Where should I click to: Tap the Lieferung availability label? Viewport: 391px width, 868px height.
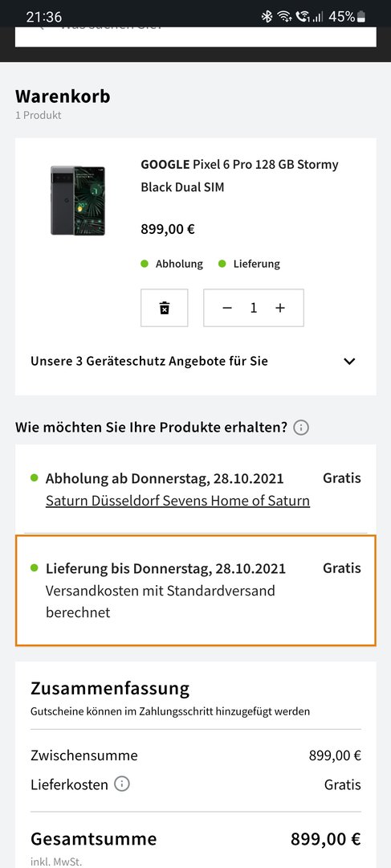coord(257,264)
